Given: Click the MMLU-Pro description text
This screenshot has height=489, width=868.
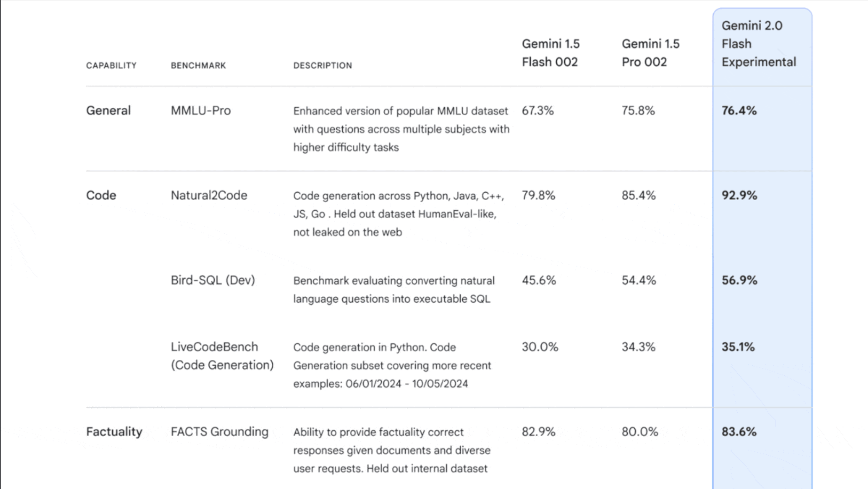Looking at the screenshot, I should click(401, 129).
